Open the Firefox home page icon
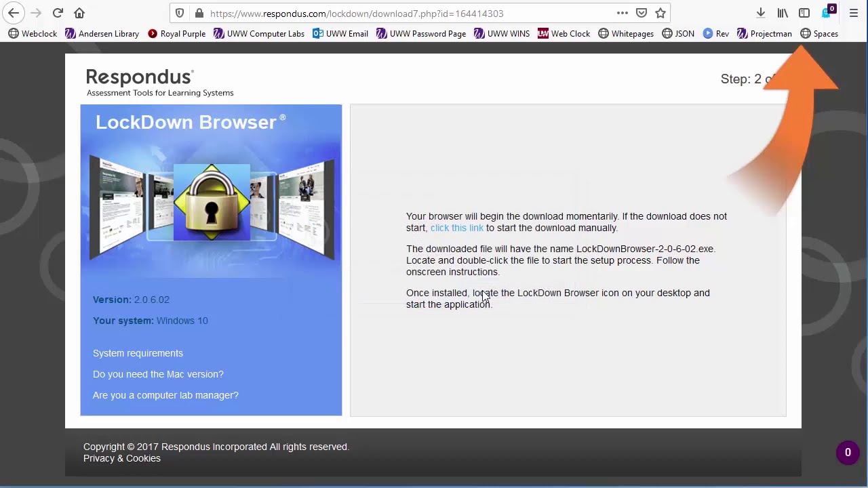The width and height of the screenshot is (868, 488). click(79, 13)
